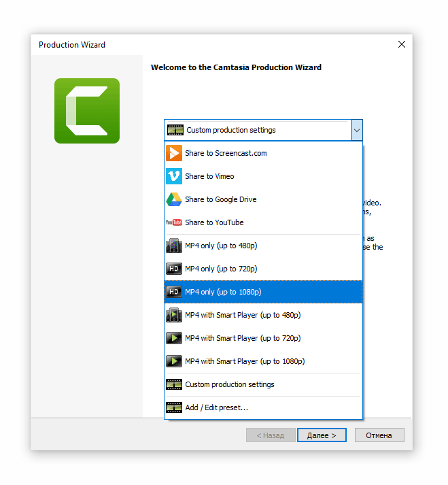Viewport: 448px width, 485px height.
Task: Choose Custom production settings in the list
Action: click(x=263, y=384)
